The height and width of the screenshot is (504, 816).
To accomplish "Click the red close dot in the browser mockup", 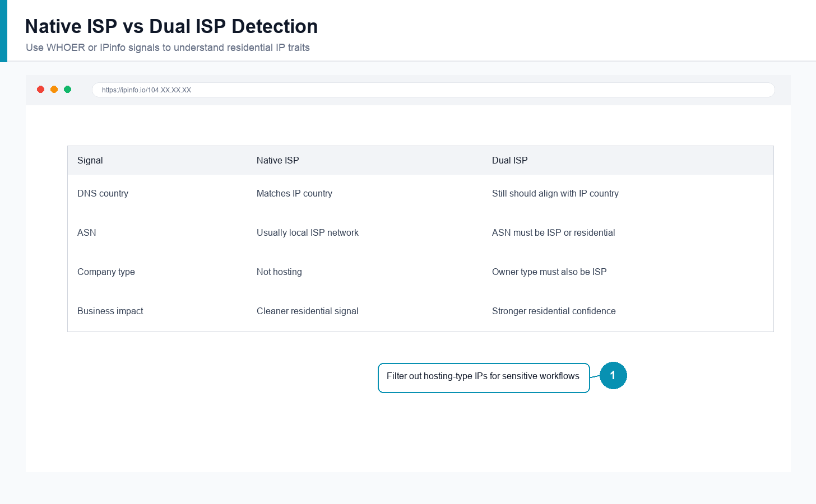I will tap(41, 90).
